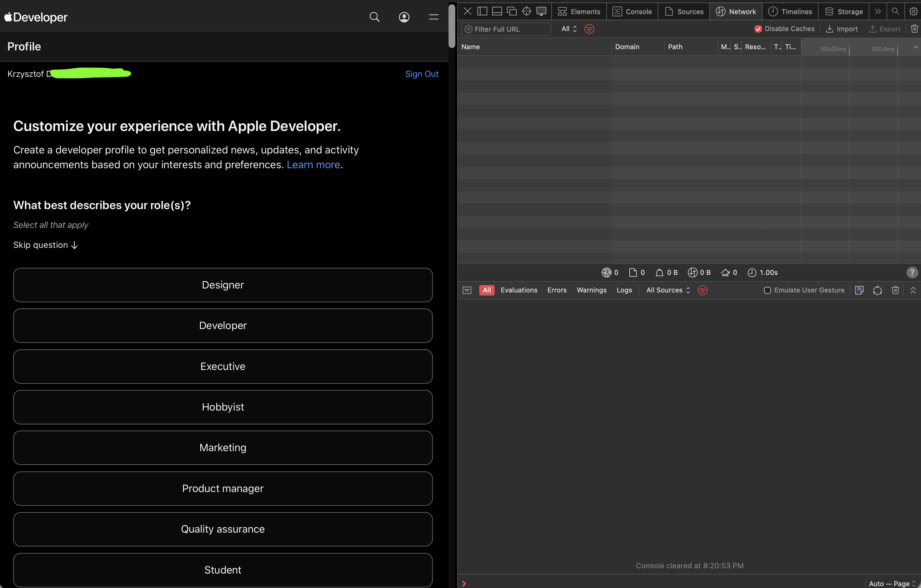Open the All resource type dropdown
The height and width of the screenshot is (588, 921).
pos(569,29)
